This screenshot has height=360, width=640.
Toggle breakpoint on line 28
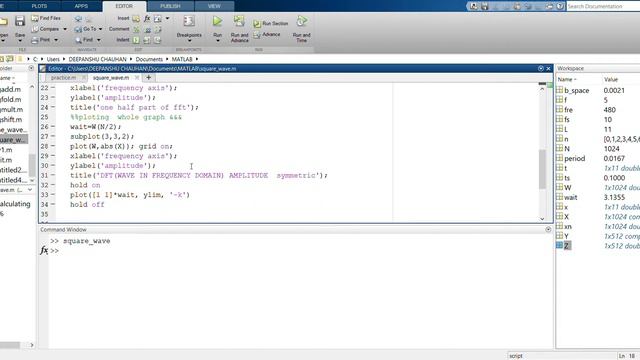(53, 146)
